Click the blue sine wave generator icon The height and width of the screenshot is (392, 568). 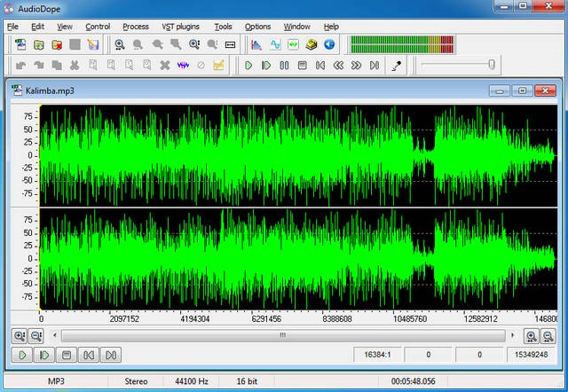[x=275, y=44]
